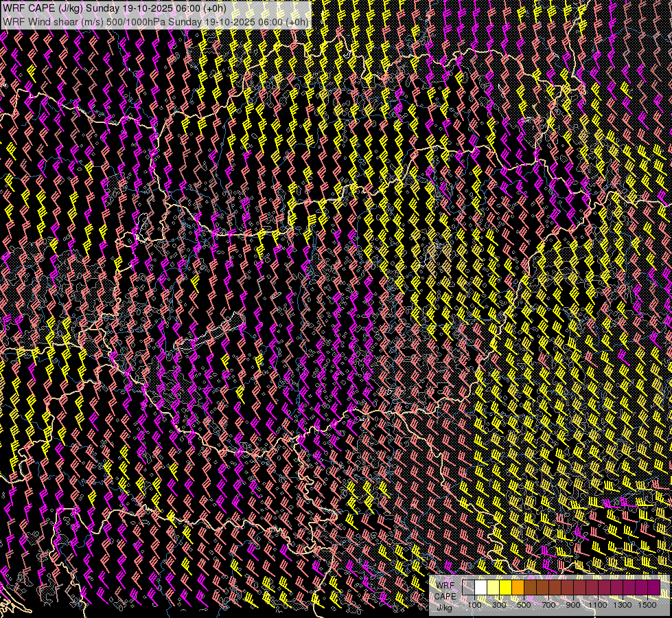
Task: Click the white swatch in the CAPE legend
Action: click(481, 588)
